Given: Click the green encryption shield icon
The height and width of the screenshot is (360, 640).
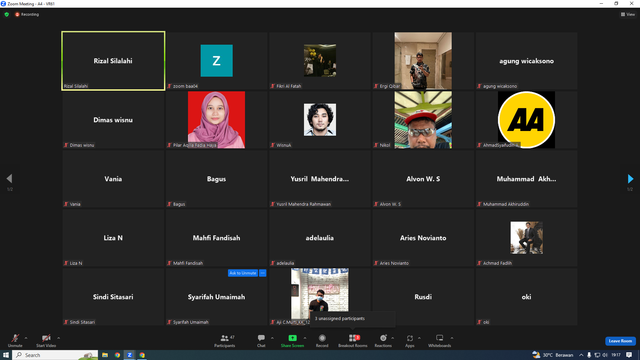Looking at the screenshot, I should pos(7,14).
